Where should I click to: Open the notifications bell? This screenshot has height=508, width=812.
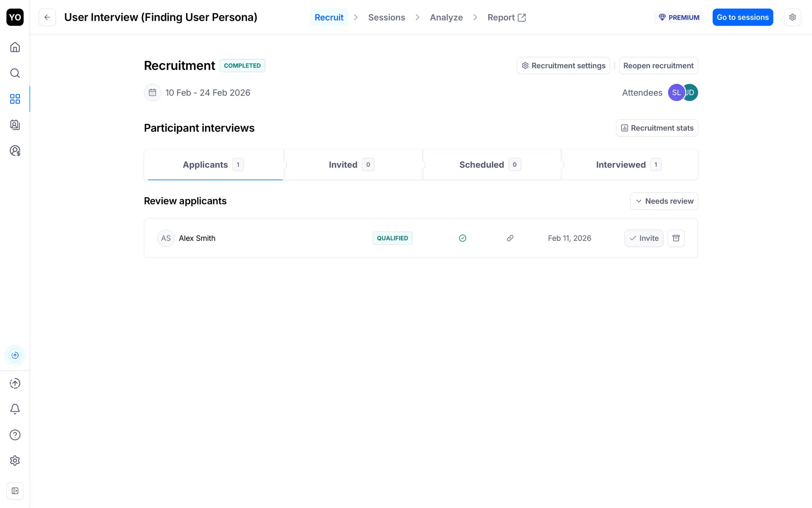point(15,409)
